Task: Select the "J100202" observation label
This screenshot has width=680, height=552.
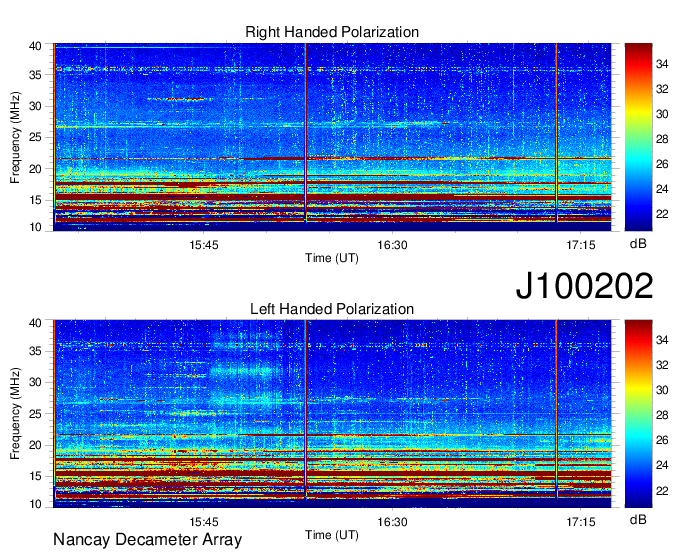Action: click(x=584, y=286)
